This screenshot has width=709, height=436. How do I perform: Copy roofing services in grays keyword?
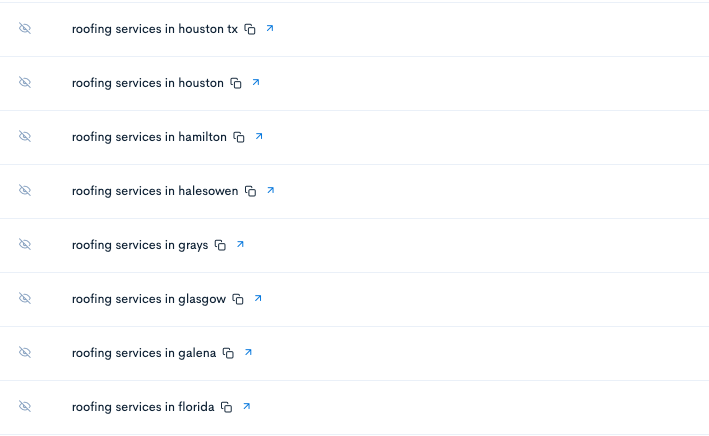click(220, 245)
